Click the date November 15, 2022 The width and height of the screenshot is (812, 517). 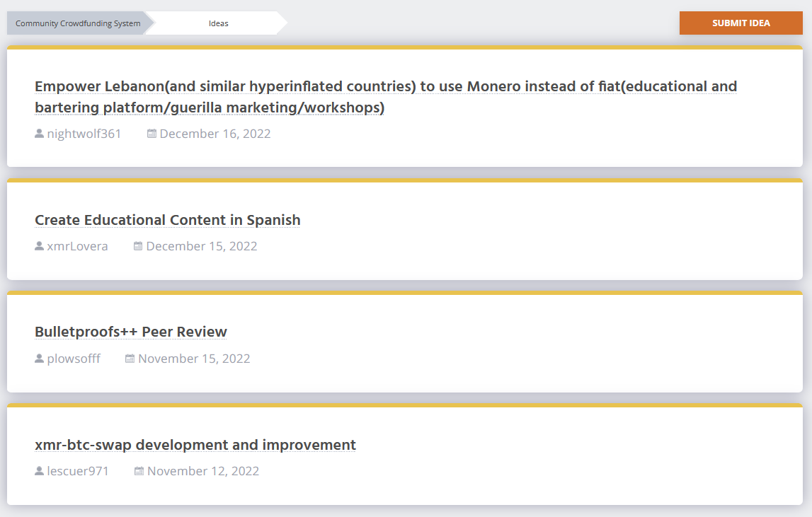tap(194, 358)
